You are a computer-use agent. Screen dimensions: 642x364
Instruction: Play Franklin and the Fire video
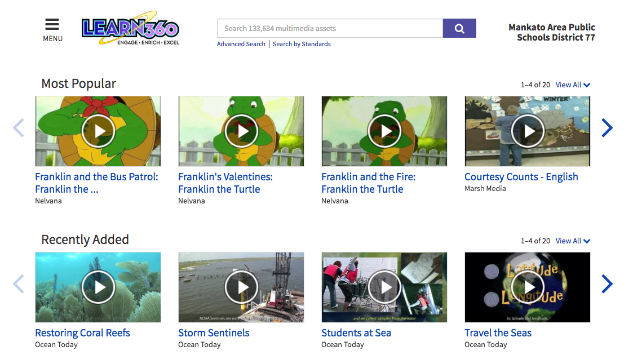point(384,131)
